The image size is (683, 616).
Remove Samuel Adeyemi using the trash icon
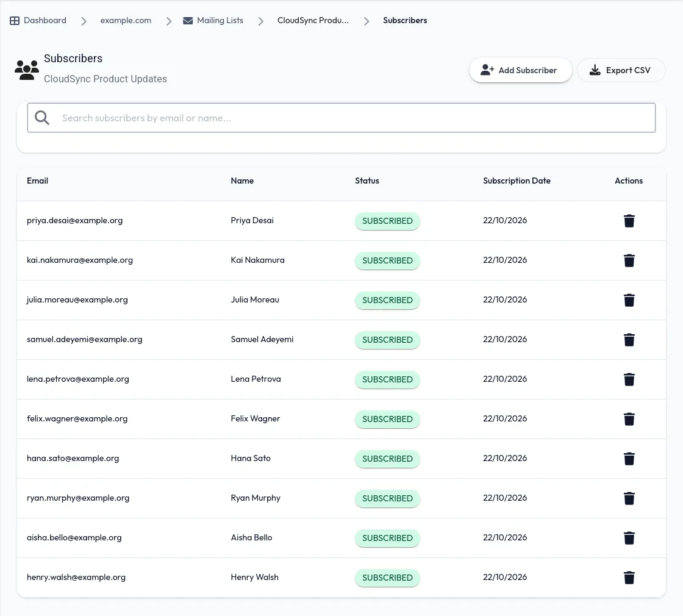(629, 340)
